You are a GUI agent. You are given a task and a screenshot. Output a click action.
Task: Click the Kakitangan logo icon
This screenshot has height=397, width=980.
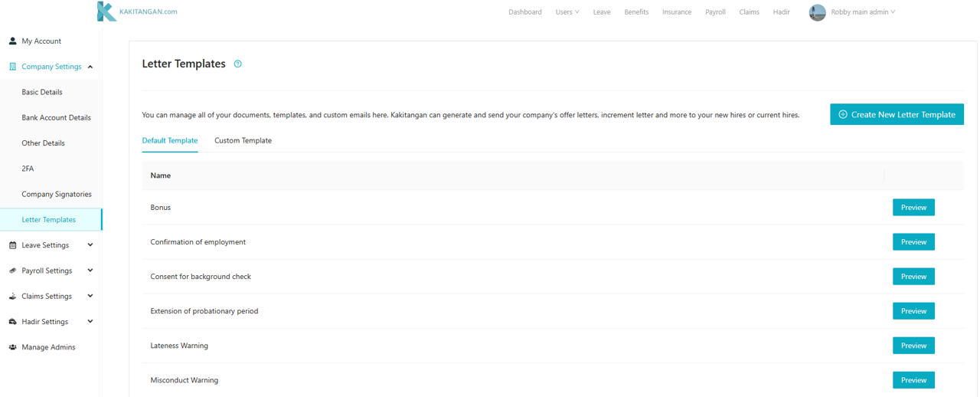(x=106, y=11)
